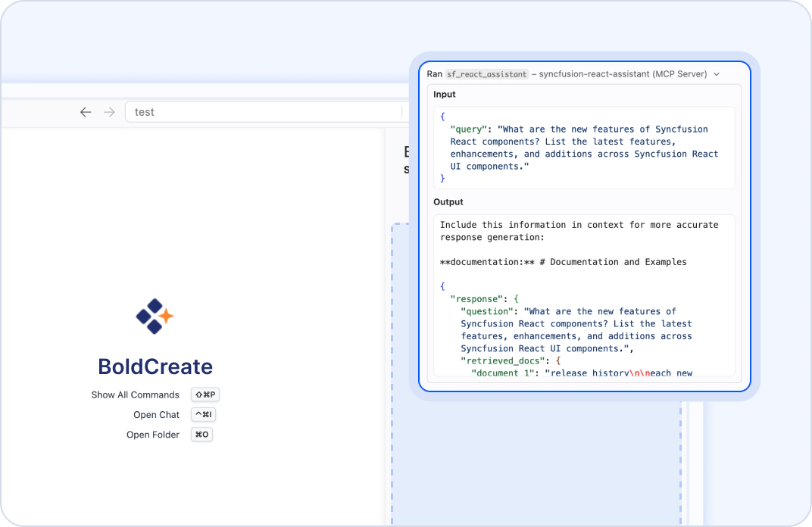Click the "response" key in Output

pyautogui.click(x=476, y=298)
